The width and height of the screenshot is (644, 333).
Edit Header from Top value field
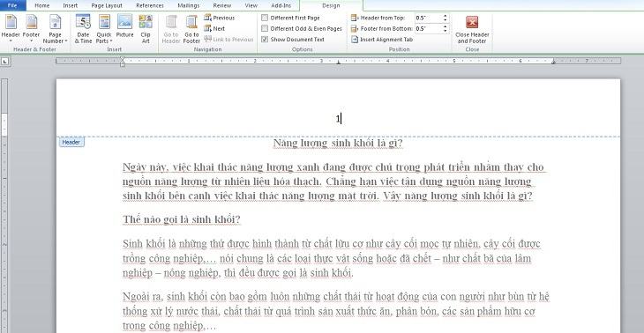[429, 18]
